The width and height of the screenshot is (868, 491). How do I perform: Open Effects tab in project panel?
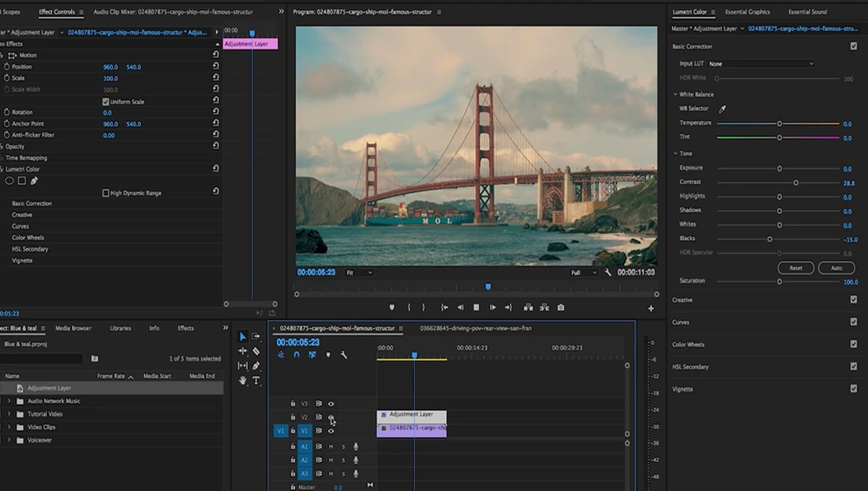click(185, 328)
